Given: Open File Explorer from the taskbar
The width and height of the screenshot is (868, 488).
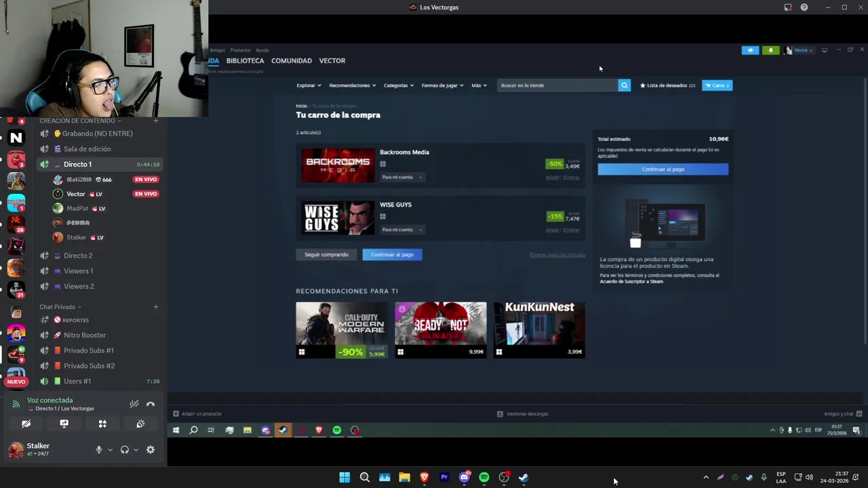Looking at the screenshot, I should point(404,477).
